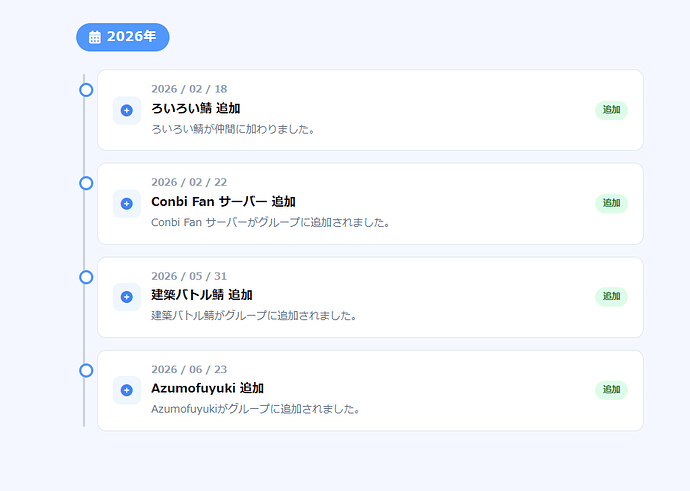The image size is (690, 491).
Task: Click description Azumofuyukiがグループに追加されました。
Action: pyautogui.click(x=256, y=409)
